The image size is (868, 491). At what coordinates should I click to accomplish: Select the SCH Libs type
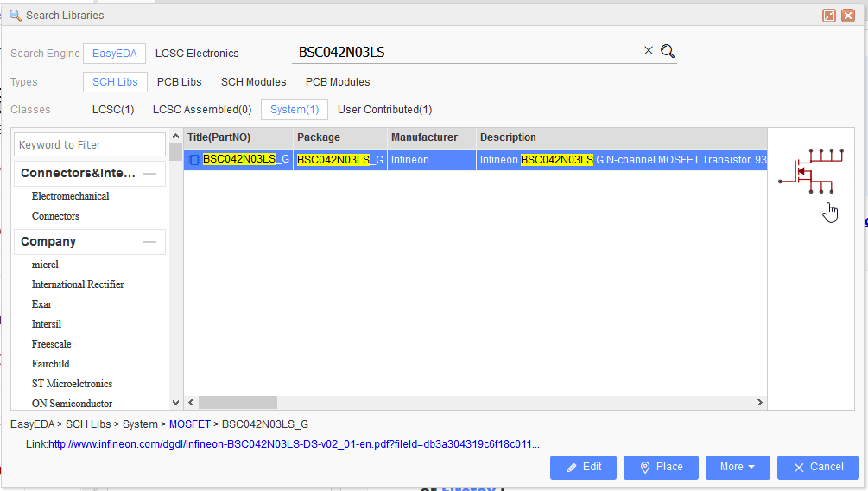(115, 82)
